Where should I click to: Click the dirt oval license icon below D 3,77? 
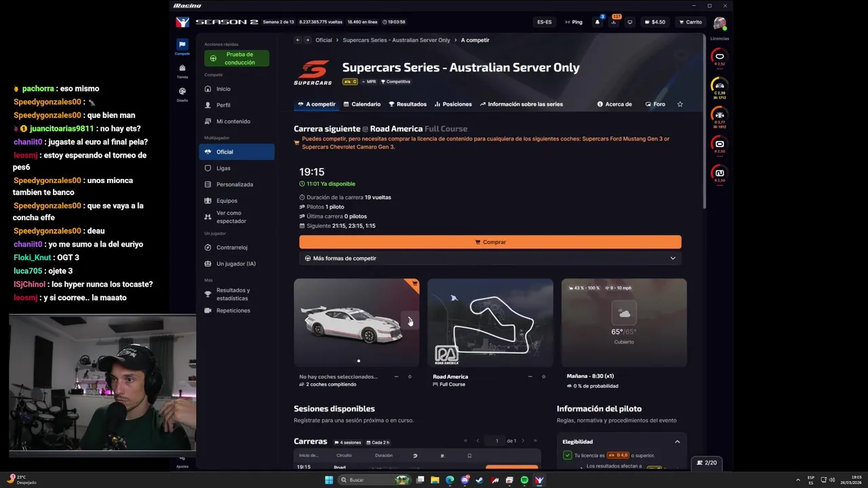pyautogui.click(x=719, y=145)
